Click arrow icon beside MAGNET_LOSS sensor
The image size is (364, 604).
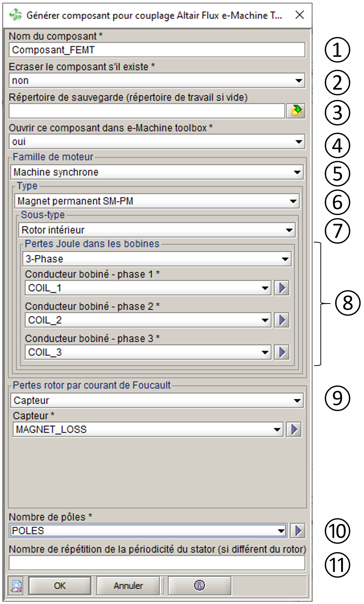click(294, 429)
